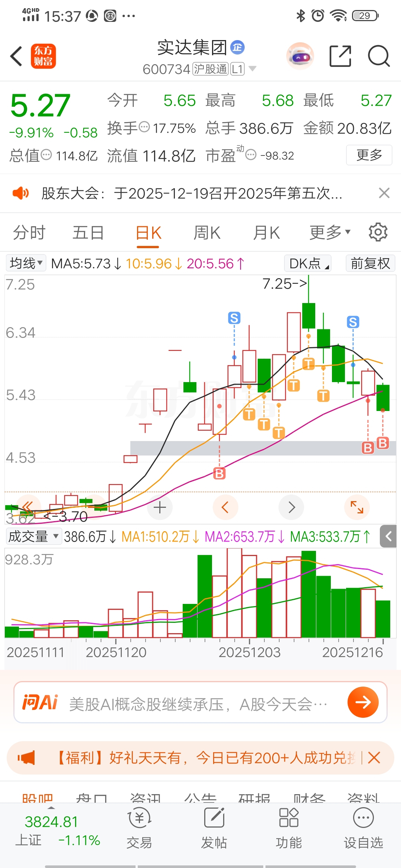Open the 东方财富 logo icon

click(43, 56)
